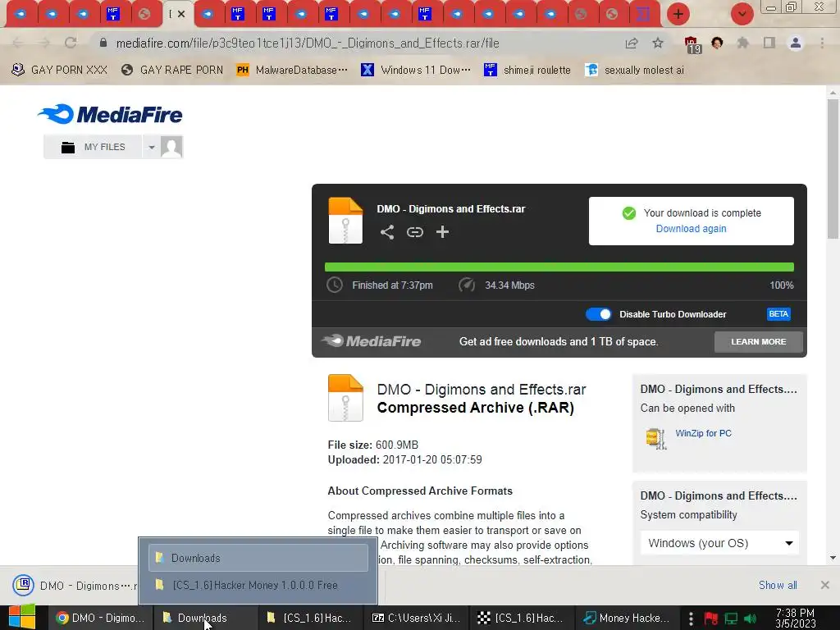
Task: Open the Windows (your OS) compatibility dropdown
Action: click(x=719, y=543)
